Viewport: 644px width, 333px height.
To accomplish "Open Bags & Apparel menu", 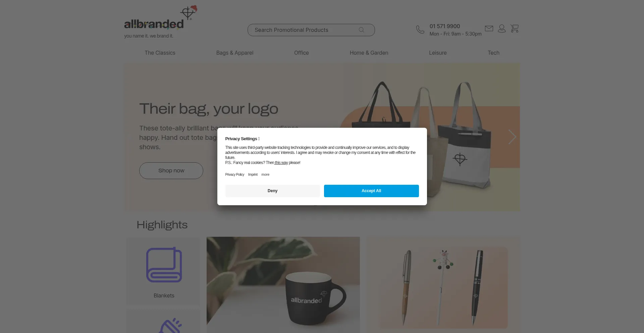I will point(235,53).
